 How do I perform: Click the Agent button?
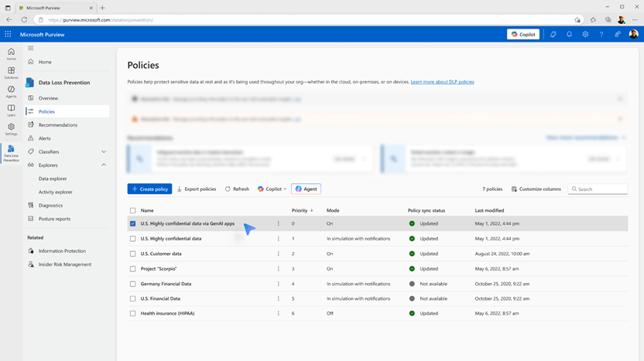(306, 189)
